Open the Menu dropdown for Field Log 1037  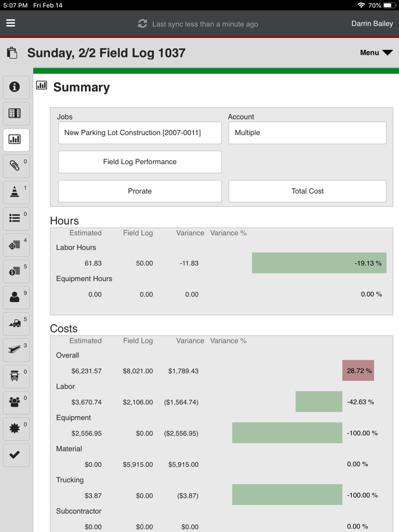pyautogui.click(x=375, y=52)
